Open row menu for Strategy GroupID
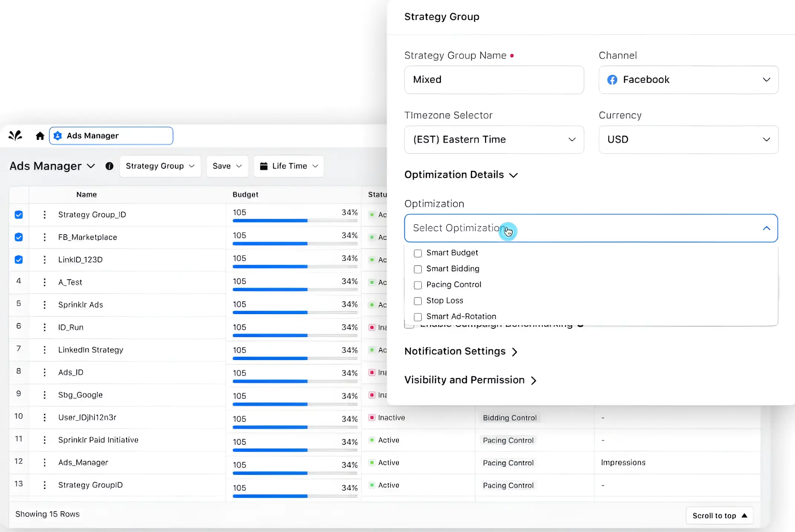The width and height of the screenshot is (795, 532). (x=44, y=485)
